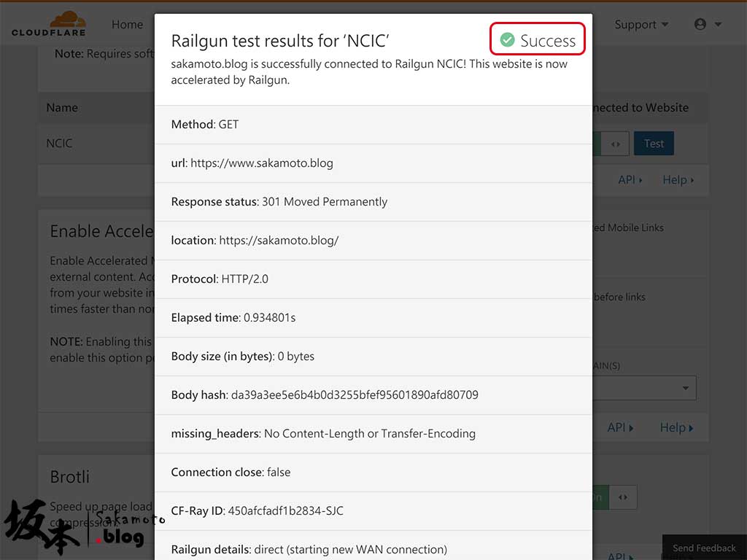Click the Body hash value text

pyautogui.click(x=355, y=394)
